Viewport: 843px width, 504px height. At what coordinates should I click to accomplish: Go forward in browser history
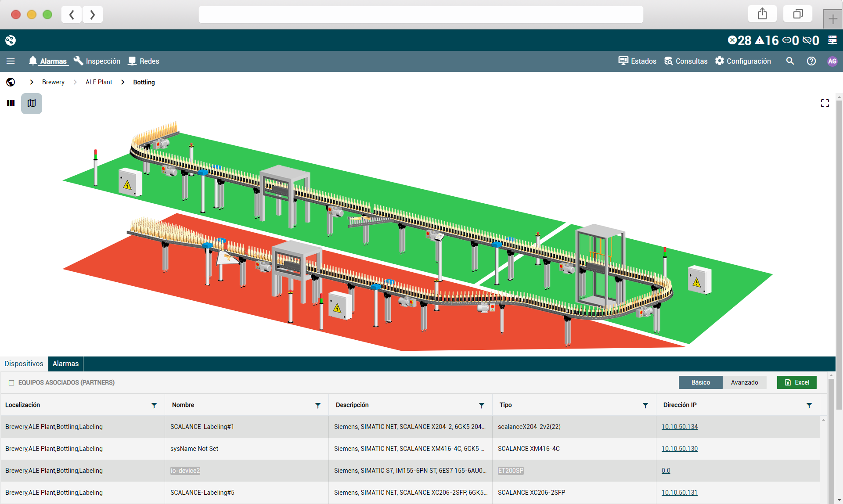tap(92, 14)
